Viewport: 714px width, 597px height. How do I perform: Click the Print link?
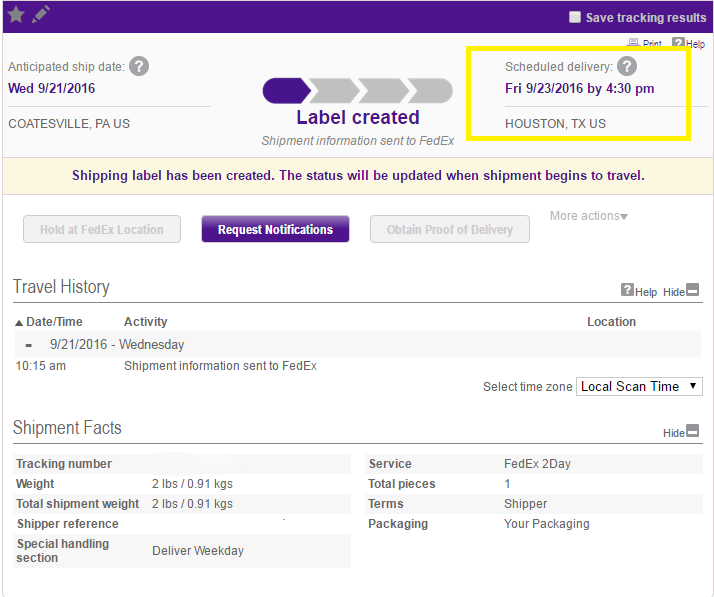(645, 43)
